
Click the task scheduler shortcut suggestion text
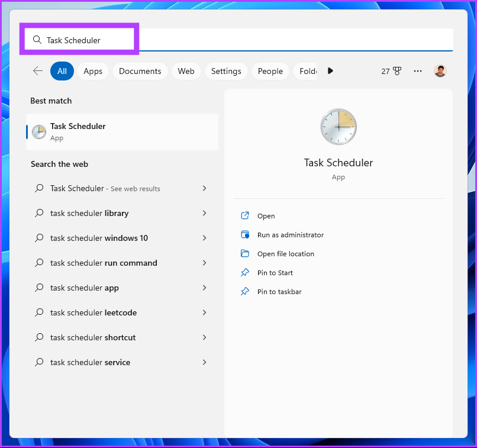pos(93,337)
